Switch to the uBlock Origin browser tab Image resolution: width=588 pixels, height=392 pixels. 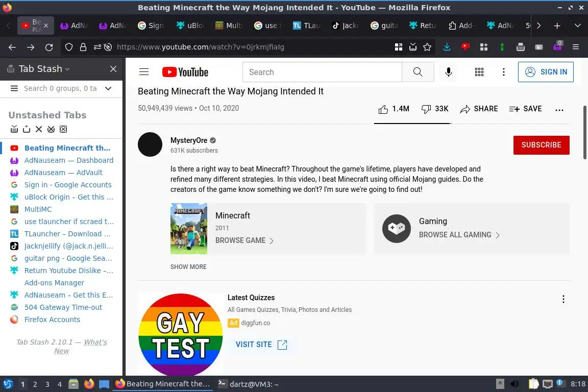coord(190,26)
